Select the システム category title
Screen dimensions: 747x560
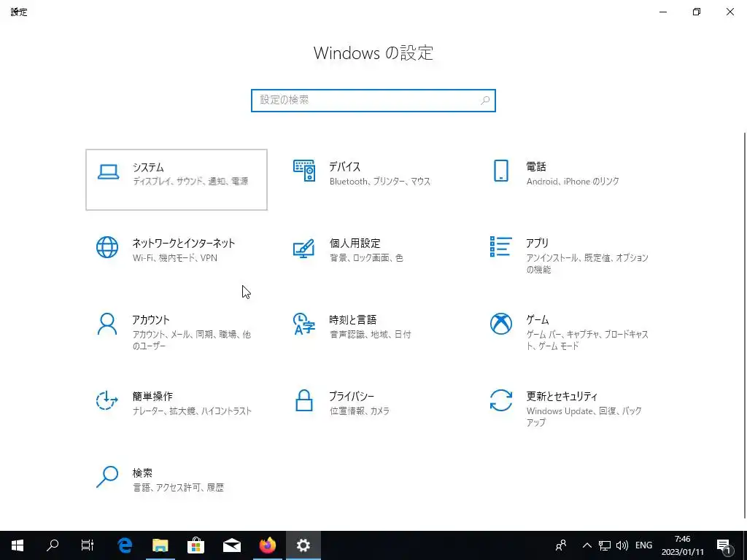click(148, 167)
